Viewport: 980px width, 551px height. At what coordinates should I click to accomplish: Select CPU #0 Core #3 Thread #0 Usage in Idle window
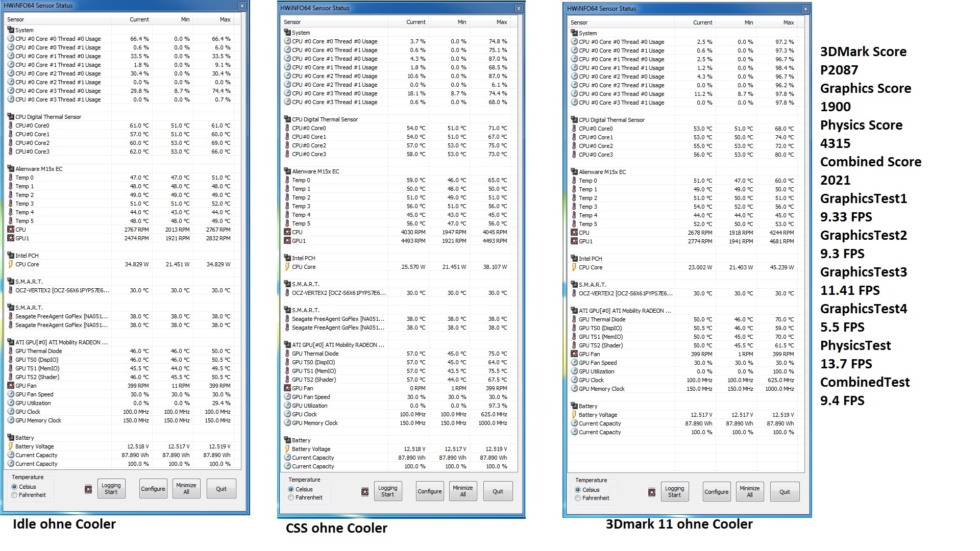pyautogui.click(x=119, y=91)
